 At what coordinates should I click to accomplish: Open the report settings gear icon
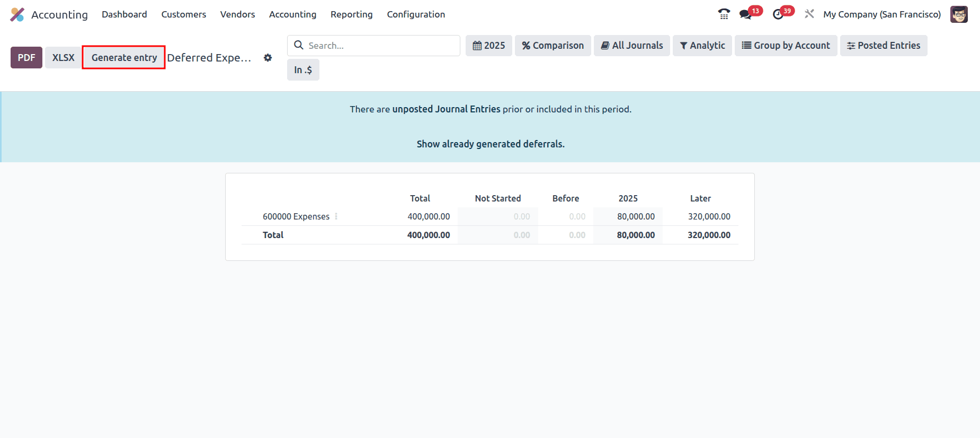(x=268, y=58)
